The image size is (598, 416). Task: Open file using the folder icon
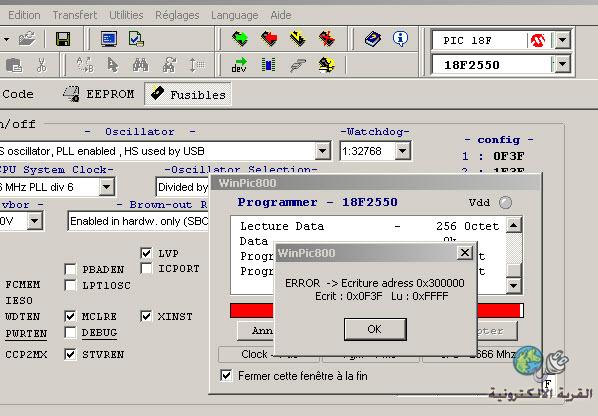(x=27, y=39)
